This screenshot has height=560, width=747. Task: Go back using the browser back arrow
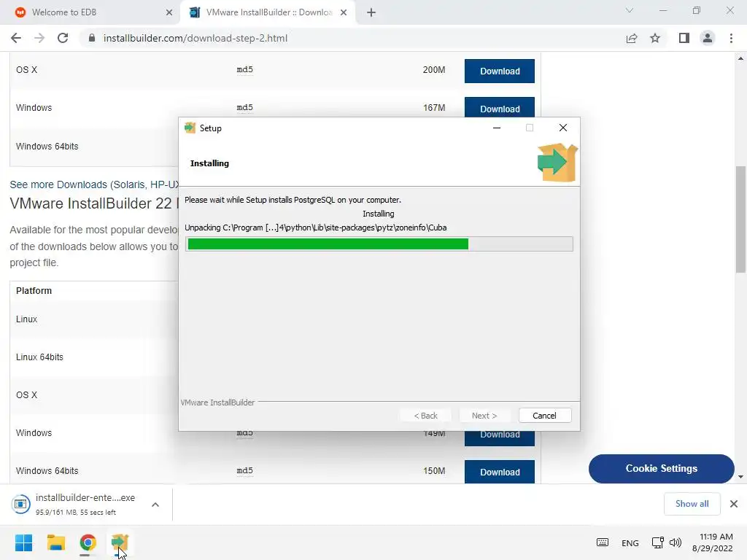click(16, 38)
